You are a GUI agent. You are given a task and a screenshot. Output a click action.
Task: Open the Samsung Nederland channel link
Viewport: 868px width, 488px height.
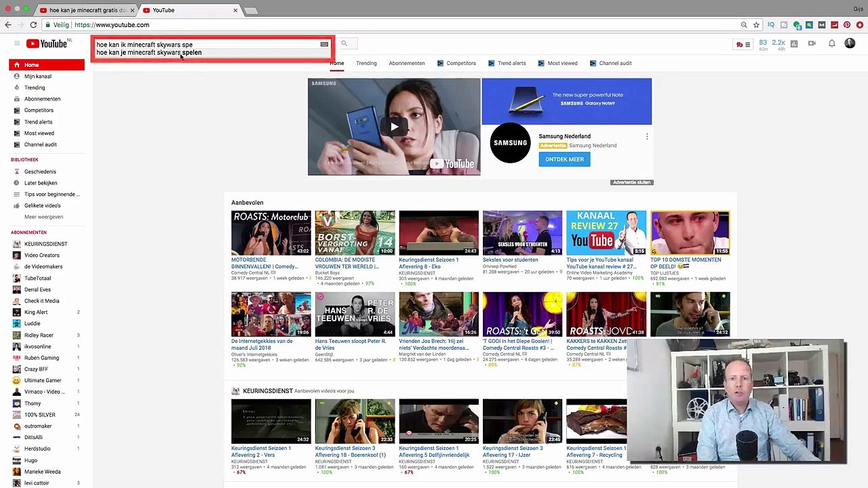(564, 136)
